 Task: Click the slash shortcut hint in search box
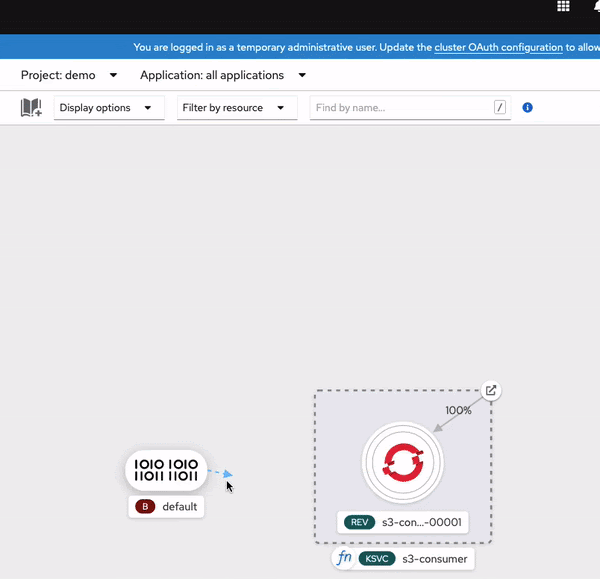(500, 108)
